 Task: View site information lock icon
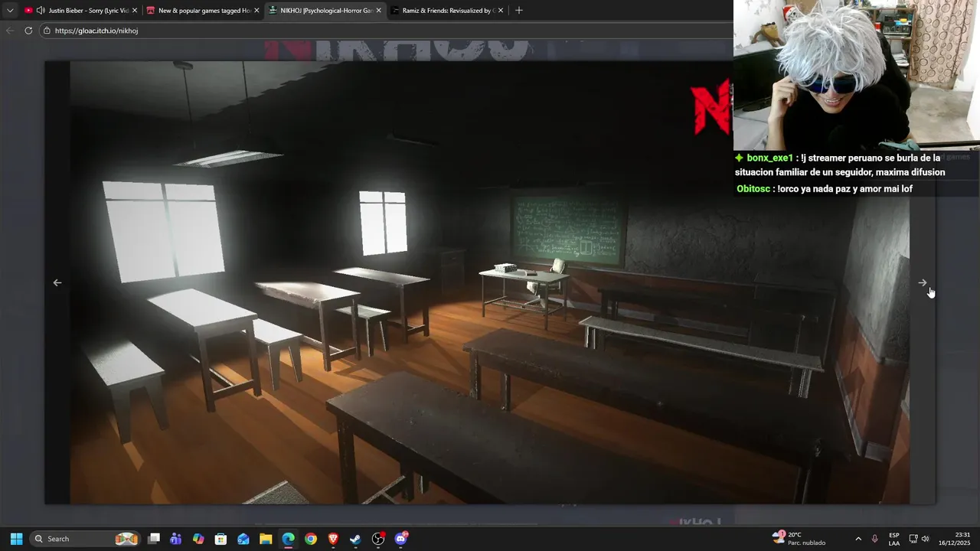(x=47, y=31)
